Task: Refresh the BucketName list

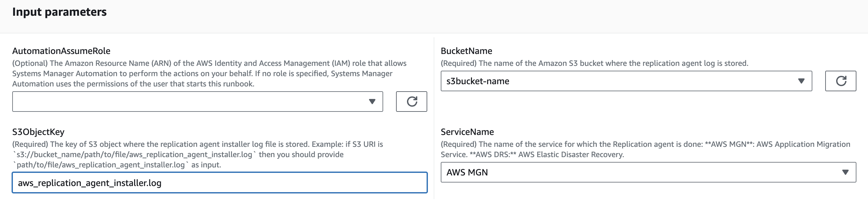Action: click(840, 81)
